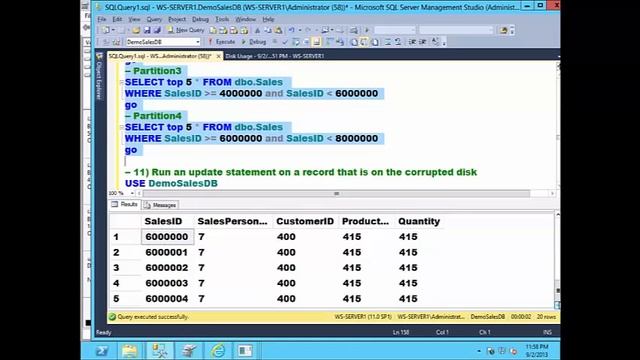Image resolution: width=640 pixels, height=360 pixels.
Task: Open the Object Explorer side panel
Action: (x=98, y=76)
